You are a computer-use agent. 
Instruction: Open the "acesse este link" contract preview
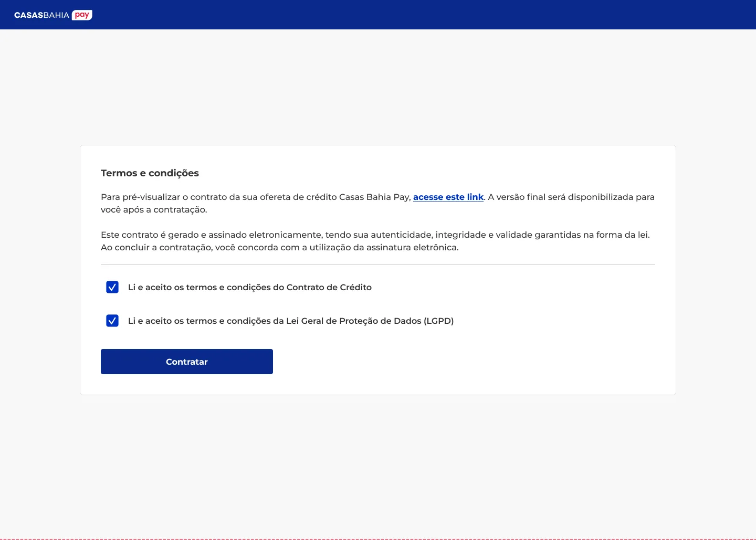coord(448,197)
